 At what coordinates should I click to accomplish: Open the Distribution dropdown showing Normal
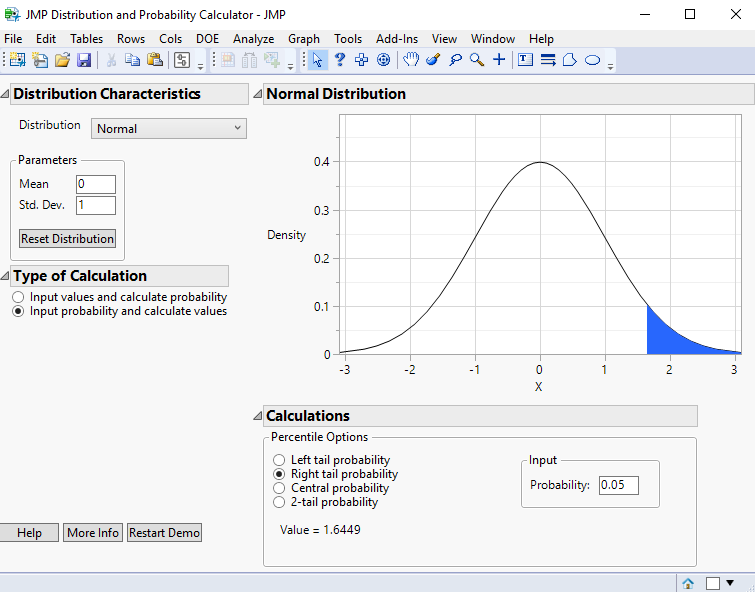(169, 128)
